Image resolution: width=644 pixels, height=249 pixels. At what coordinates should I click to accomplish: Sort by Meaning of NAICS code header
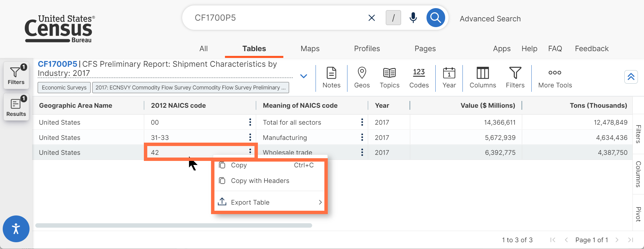[x=300, y=105]
